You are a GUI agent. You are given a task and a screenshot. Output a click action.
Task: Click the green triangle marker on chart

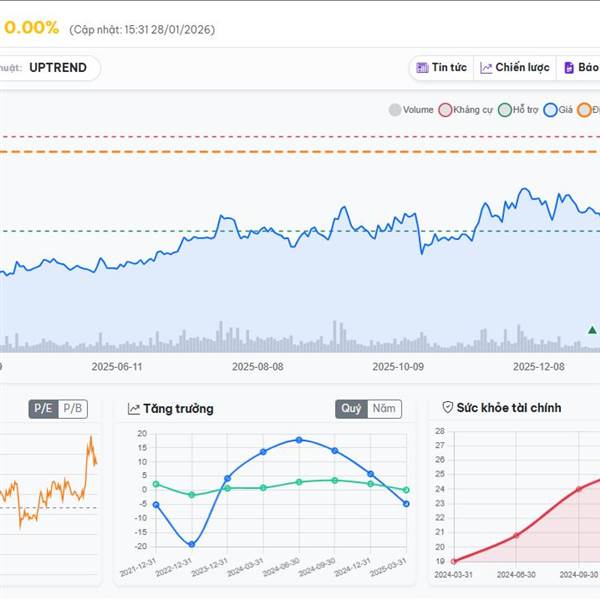(593, 329)
